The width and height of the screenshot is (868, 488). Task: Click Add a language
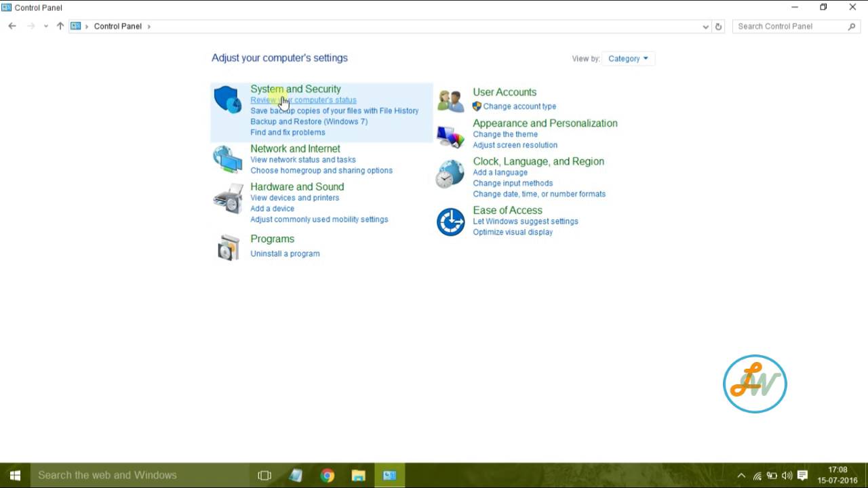(x=500, y=172)
